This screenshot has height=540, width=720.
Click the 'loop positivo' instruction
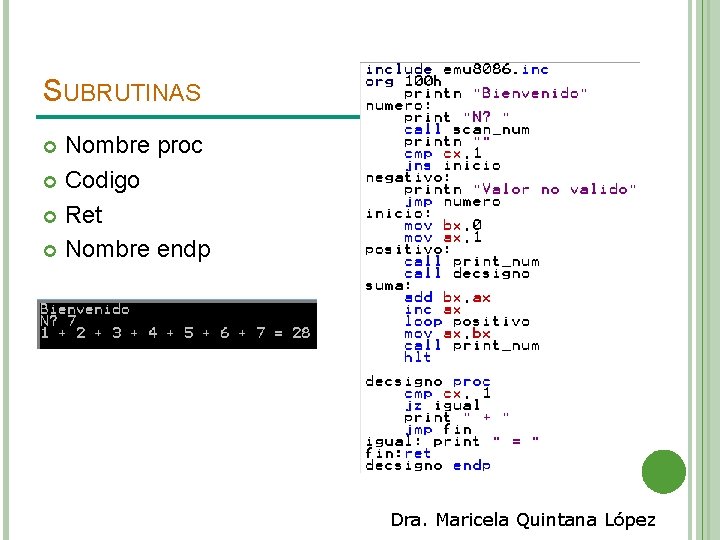tap(467, 321)
